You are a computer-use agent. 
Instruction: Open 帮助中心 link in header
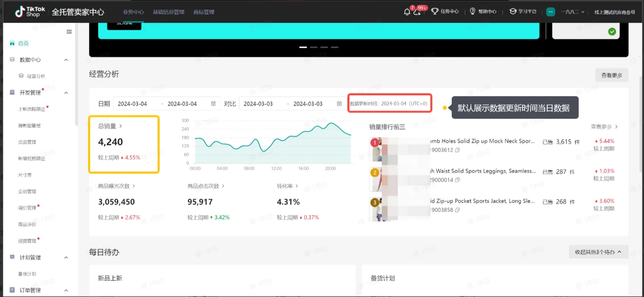click(487, 11)
